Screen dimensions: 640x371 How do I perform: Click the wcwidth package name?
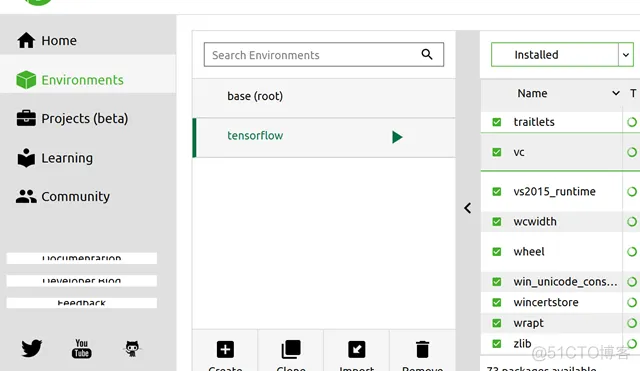(x=535, y=222)
